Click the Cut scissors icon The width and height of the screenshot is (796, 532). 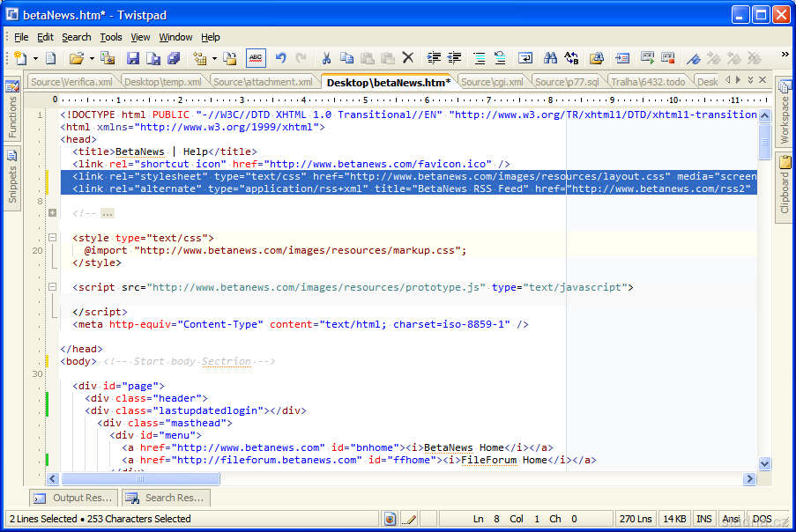(325, 58)
